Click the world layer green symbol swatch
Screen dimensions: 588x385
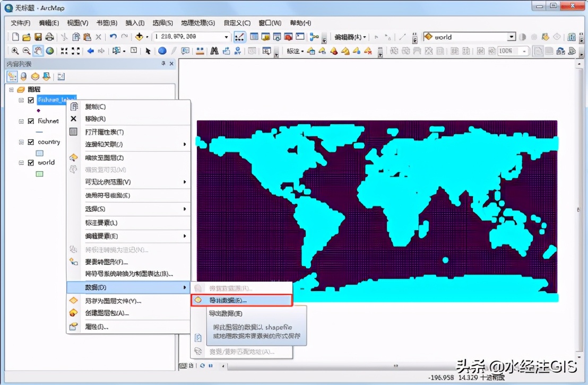tap(40, 173)
